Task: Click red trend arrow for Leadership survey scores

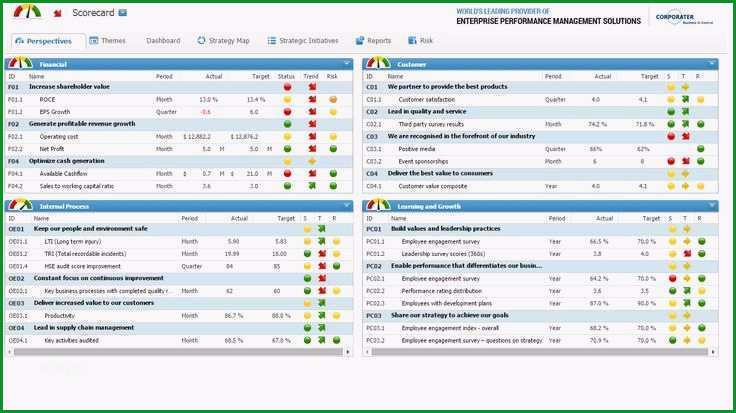Action: point(687,254)
